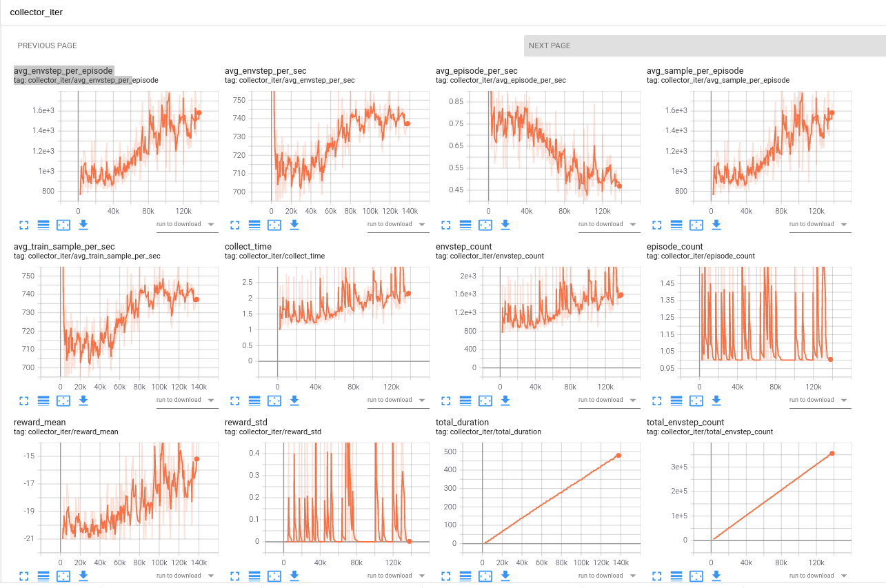Toggle log scale on avg_sample_per_episode chart
Viewport: 886px width, 588px height.
point(676,225)
